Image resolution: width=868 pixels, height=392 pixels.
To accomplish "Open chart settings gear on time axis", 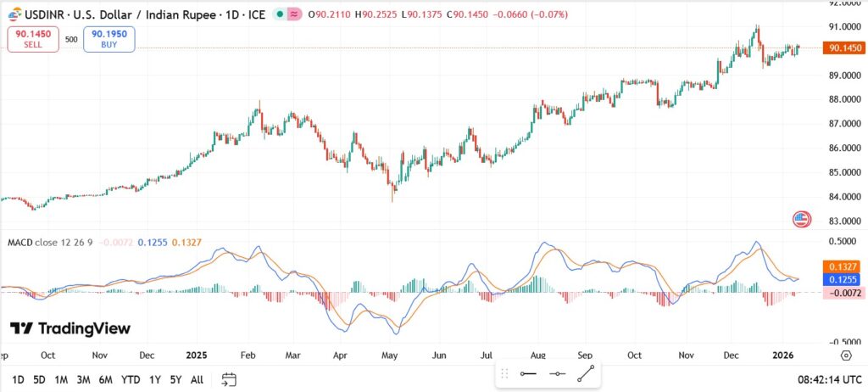I will point(845,356).
